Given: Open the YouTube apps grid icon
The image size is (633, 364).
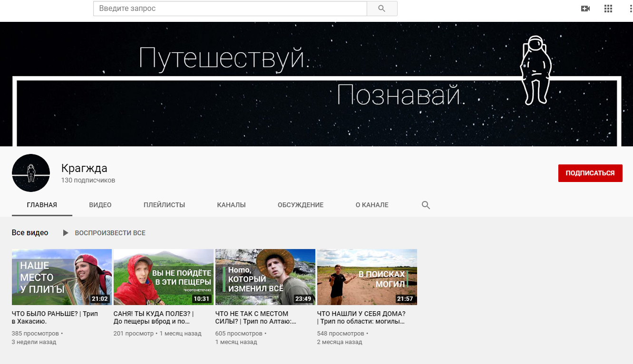Looking at the screenshot, I should point(608,9).
